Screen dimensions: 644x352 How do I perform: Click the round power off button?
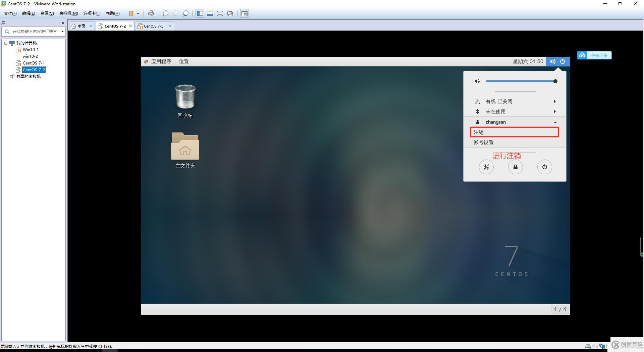tap(545, 167)
